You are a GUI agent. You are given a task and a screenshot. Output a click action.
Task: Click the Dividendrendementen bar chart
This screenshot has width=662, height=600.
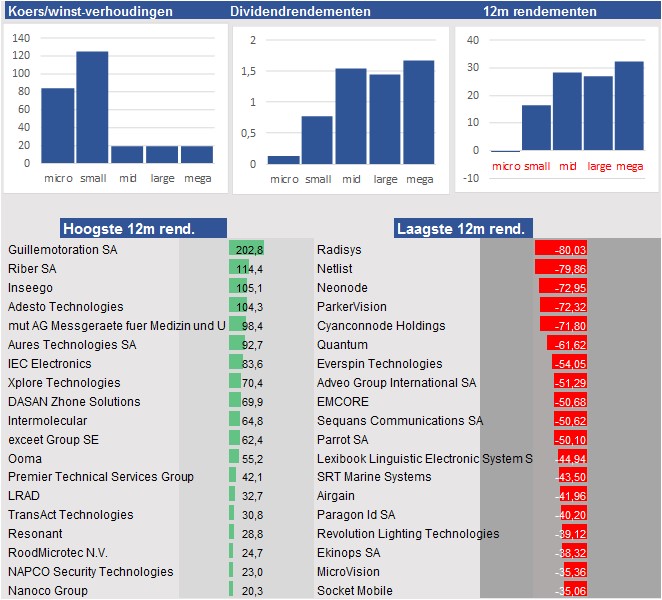point(341,110)
